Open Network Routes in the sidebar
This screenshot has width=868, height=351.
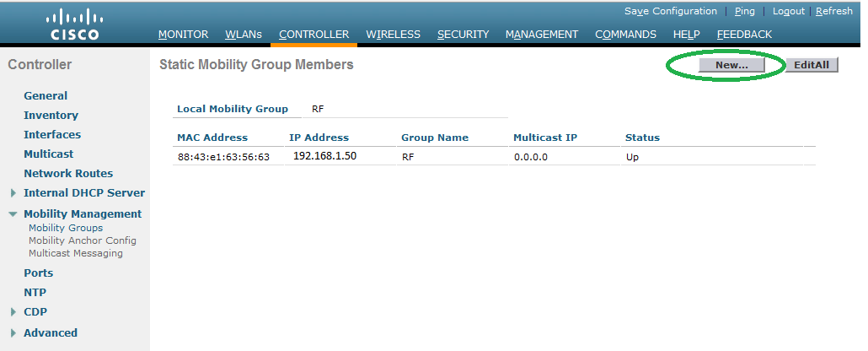68,174
